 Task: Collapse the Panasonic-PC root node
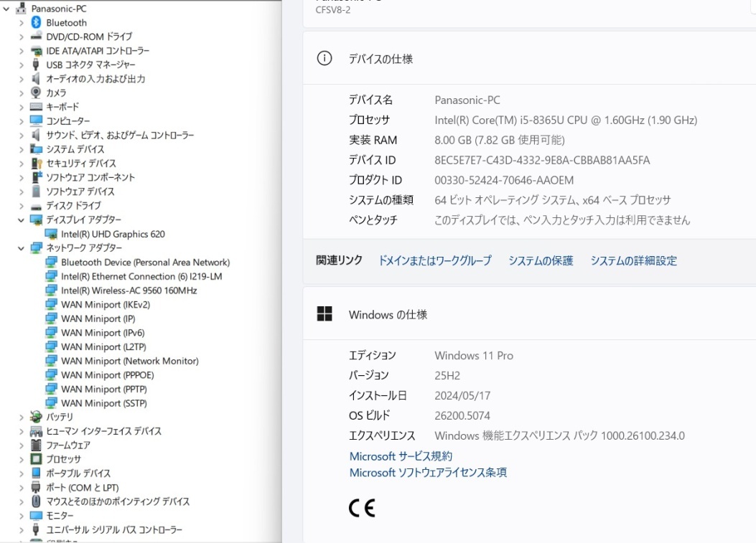pos(6,9)
